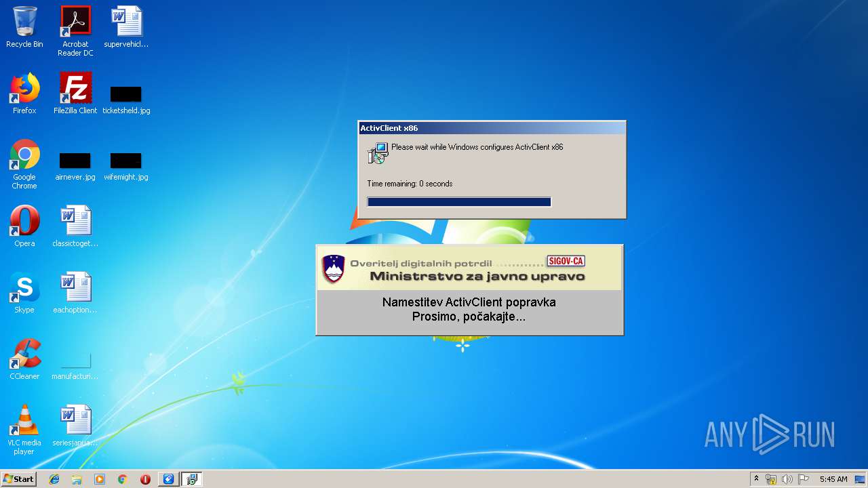Open the Start menu
Viewport: 868px width, 488px height.
click(x=18, y=479)
